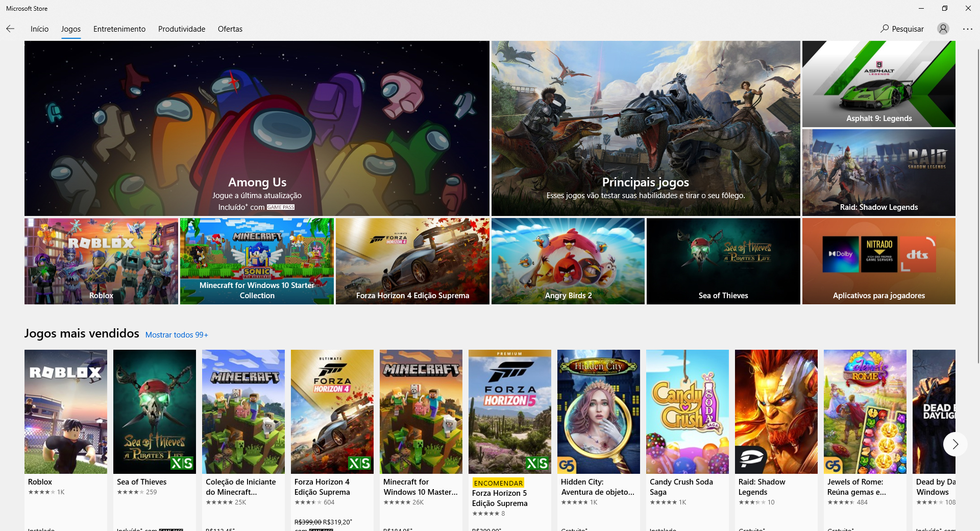Click the Jogos mais vendidos heading
The image size is (980, 531).
[82, 333]
